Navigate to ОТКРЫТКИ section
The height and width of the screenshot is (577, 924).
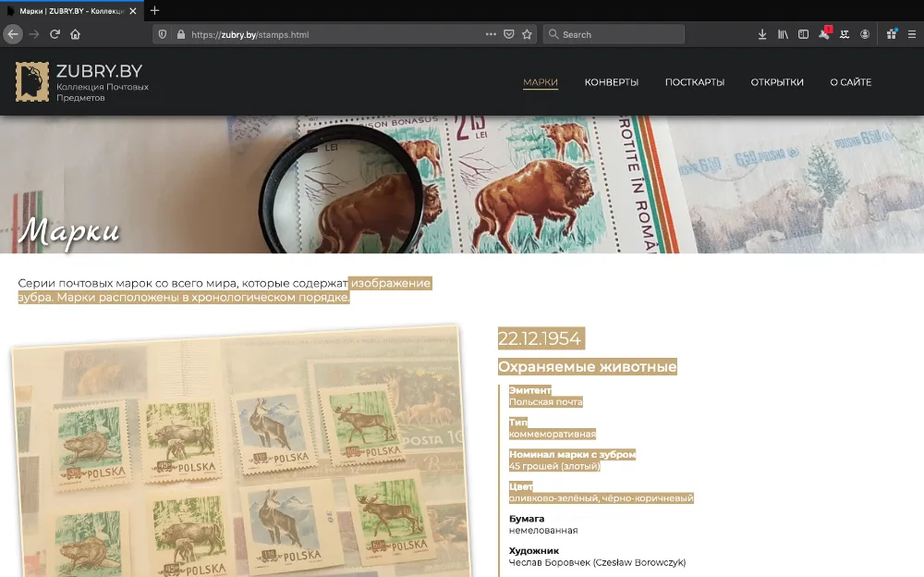(777, 82)
